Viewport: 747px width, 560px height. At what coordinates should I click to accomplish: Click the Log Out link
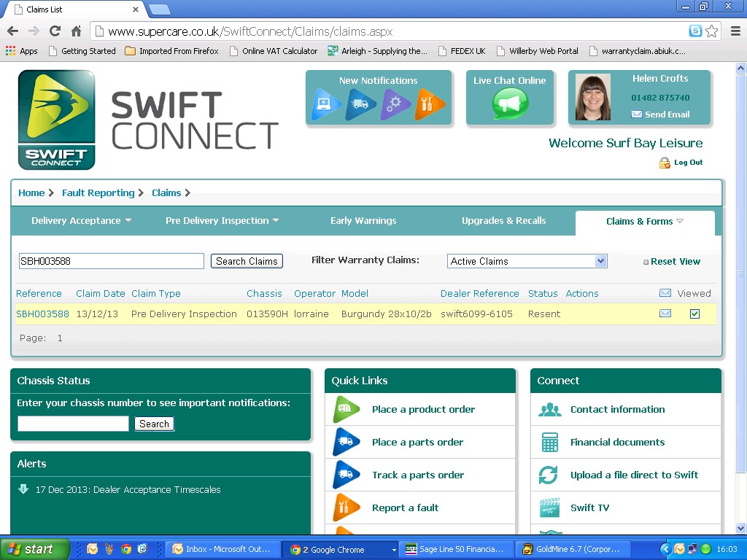click(688, 163)
